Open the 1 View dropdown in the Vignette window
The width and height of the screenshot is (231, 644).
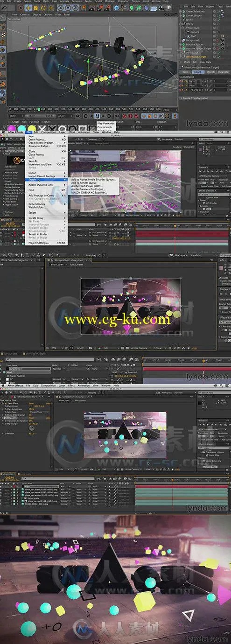(160, 348)
